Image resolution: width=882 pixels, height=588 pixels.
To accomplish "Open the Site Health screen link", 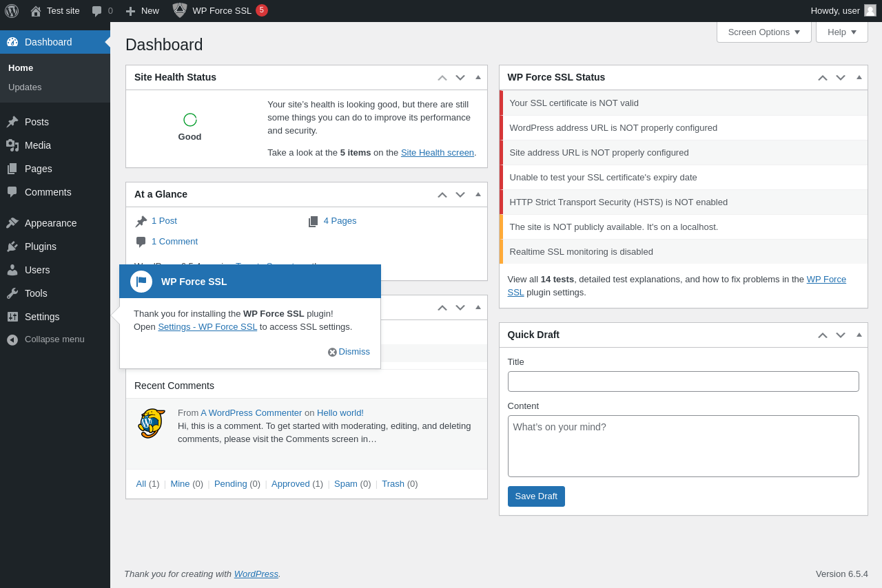I will [x=438, y=153].
